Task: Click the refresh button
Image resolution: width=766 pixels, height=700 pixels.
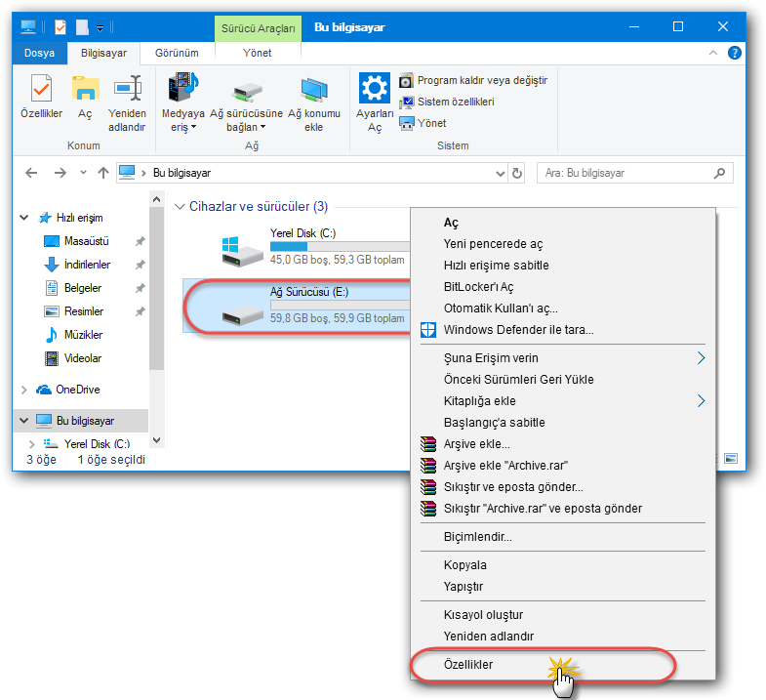Action: pos(517,173)
